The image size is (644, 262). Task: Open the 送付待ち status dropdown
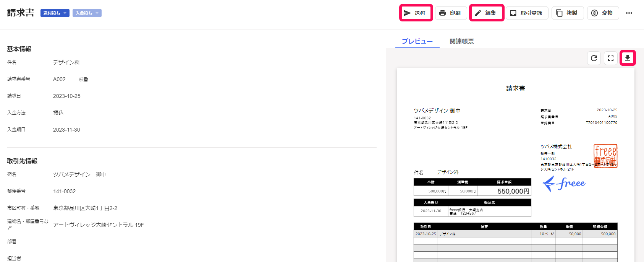click(x=55, y=13)
